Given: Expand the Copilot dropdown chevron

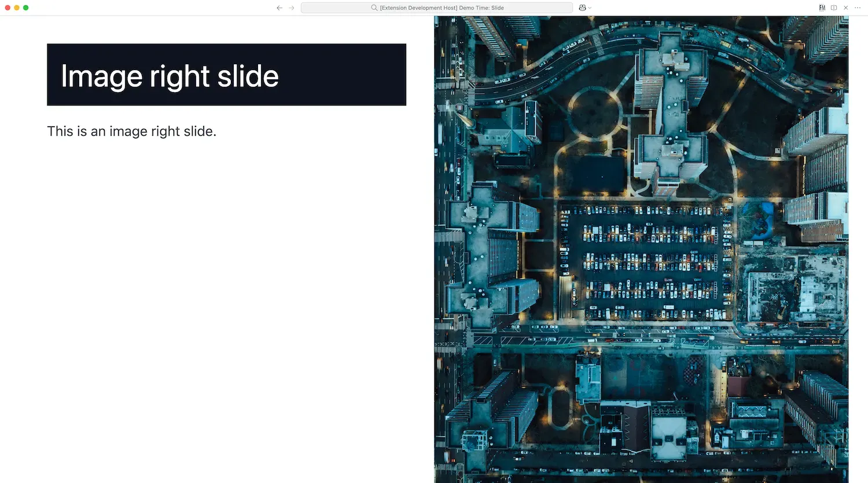Looking at the screenshot, I should coord(590,8).
